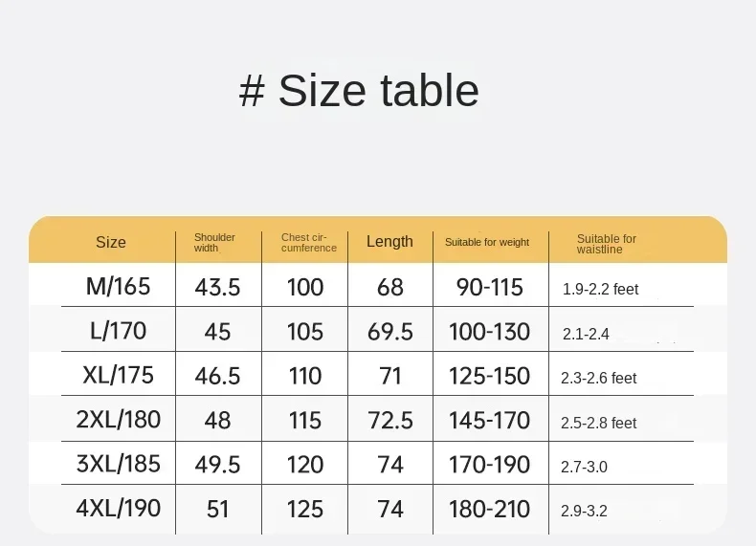The width and height of the screenshot is (756, 546).
Task: Click the "# Size table" title
Action: click(359, 91)
